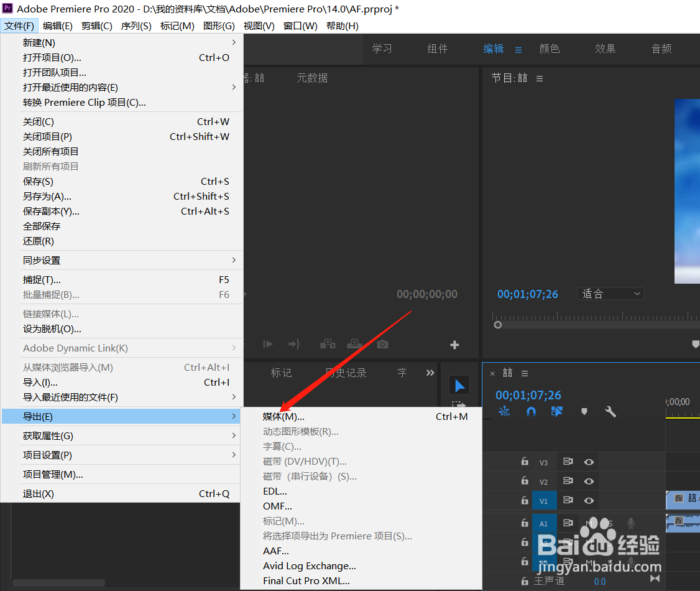The width and height of the screenshot is (700, 591).
Task: Open the 编辑(E) menu bar item
Action: 58,26
